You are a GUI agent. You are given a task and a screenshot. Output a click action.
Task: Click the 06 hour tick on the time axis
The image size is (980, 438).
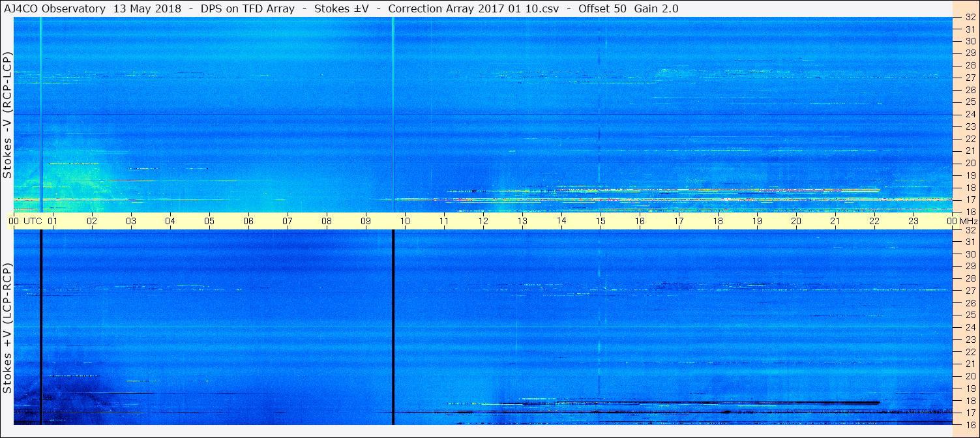tap(248, 221)
